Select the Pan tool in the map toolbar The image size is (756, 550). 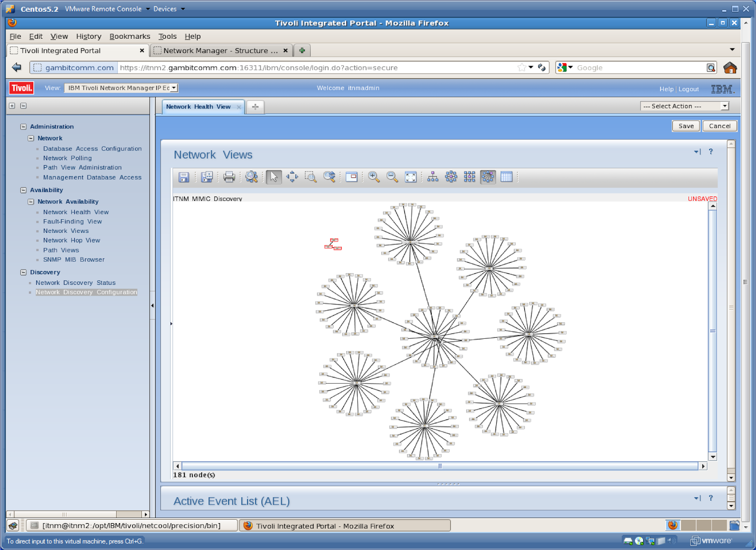pos(292,177)
